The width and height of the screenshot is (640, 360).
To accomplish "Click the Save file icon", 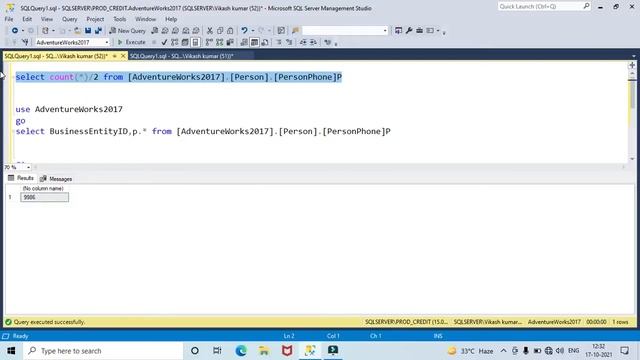I will pos(88,31).
